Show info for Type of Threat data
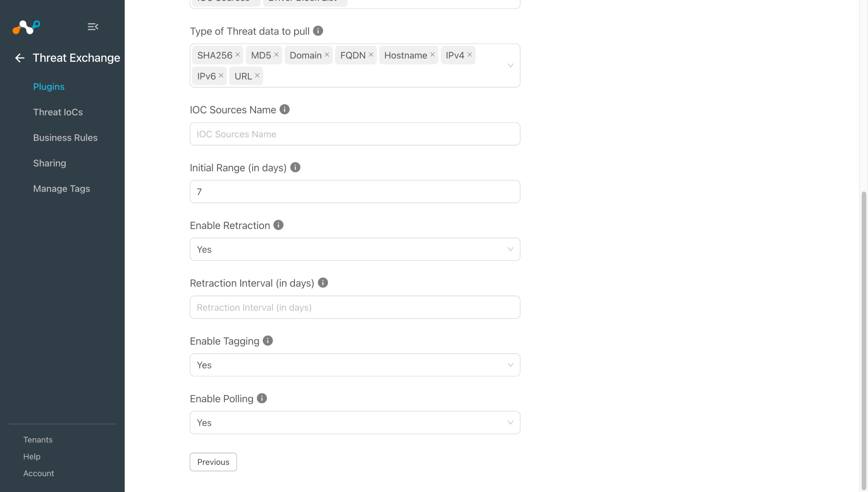 [x=318, y=31]
